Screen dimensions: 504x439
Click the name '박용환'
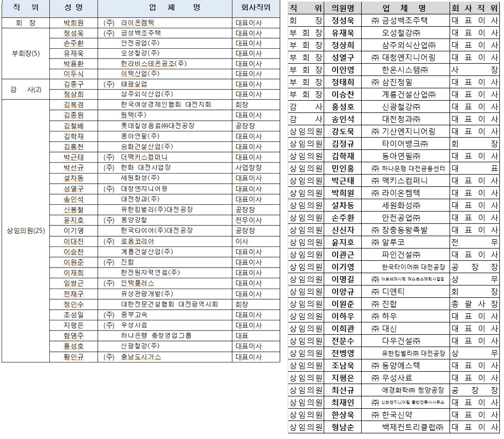pyautogui.click(x=73, y=64)
